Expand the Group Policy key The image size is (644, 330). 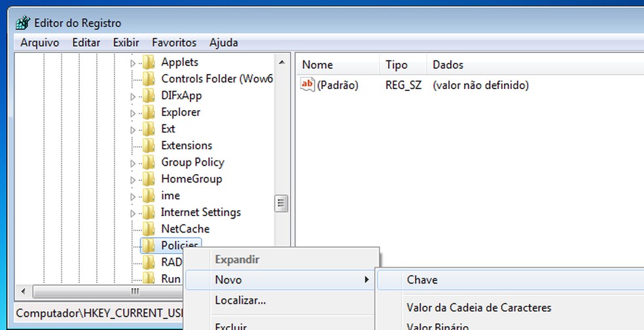point(132,164)
